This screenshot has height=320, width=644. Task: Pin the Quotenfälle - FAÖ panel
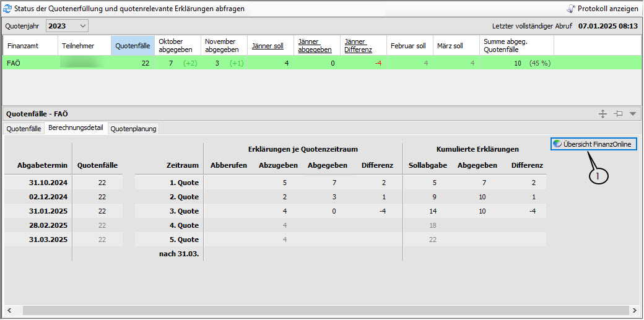[617, 114]
